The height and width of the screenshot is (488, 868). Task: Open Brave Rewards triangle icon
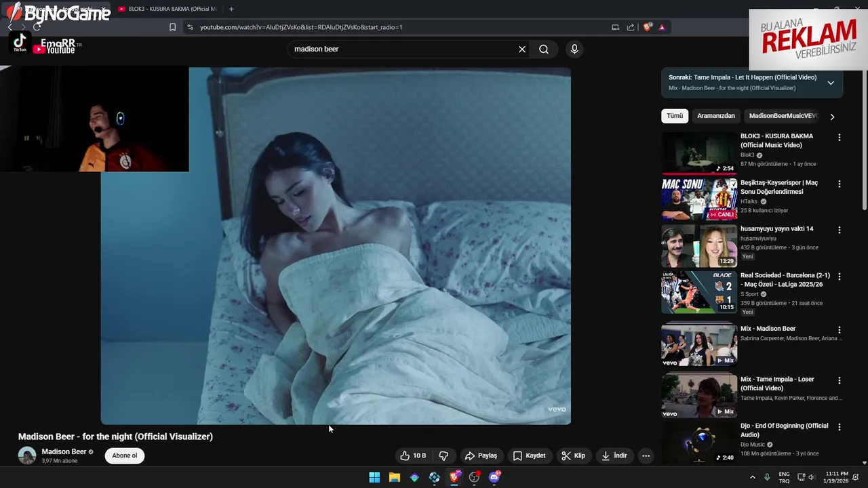coord(662,27)
